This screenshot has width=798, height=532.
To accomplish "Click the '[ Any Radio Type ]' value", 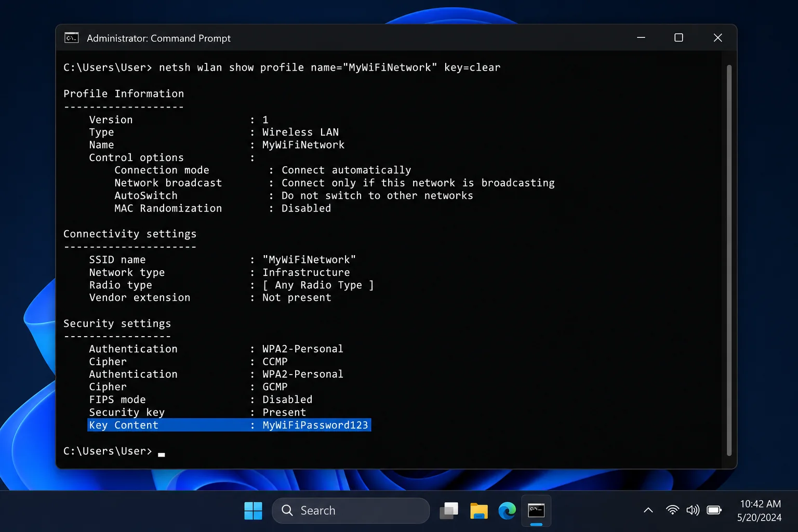I will click(x=318, y=285).
